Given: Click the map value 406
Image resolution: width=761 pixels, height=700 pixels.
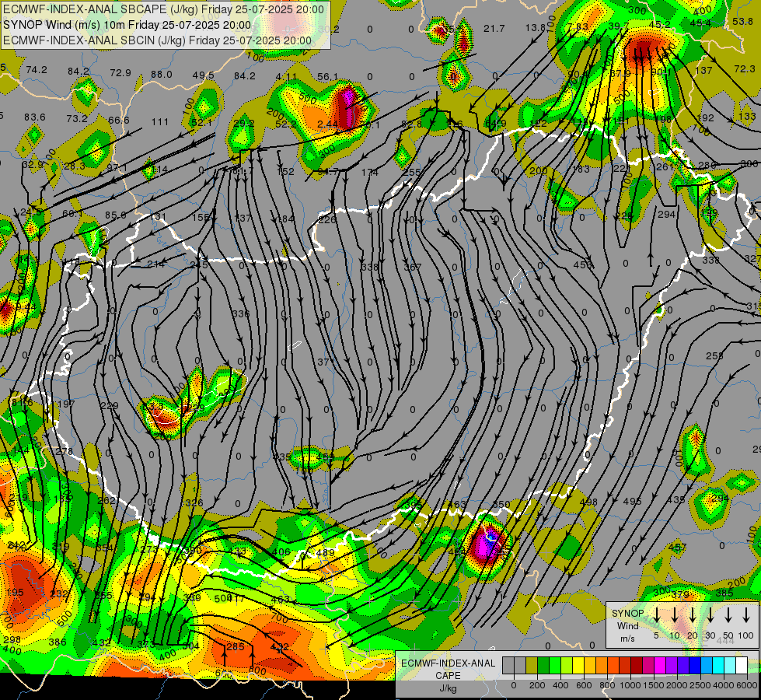Looking at the screenshot, I should click(x=281, y=552).
